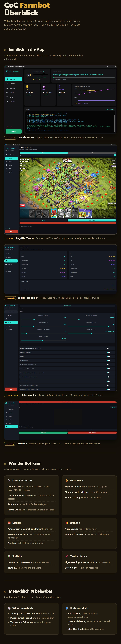Click the brick wall icon on the Mauern card
Screen dimensions: 121x644
[x=9, y=523]
